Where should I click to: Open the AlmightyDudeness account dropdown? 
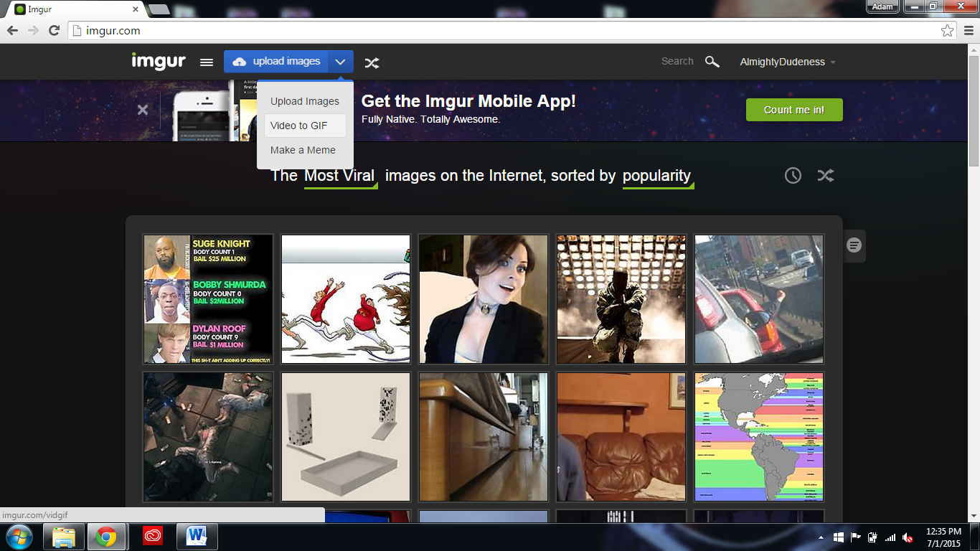(788, 62)
